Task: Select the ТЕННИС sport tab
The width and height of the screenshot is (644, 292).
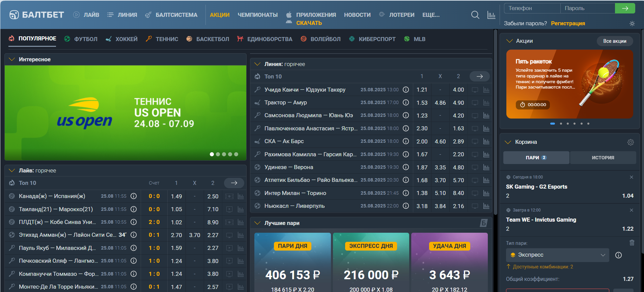Action: (x=162, y=39)
